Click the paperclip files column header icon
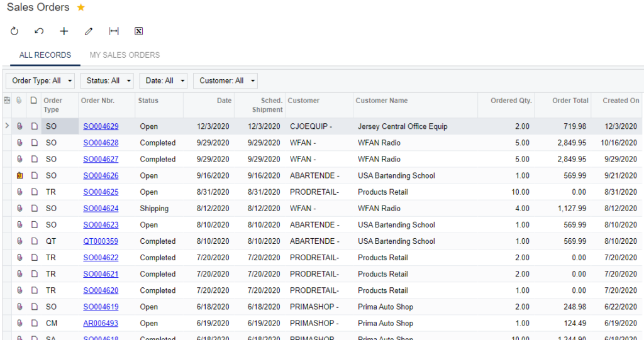The image size is (644, 340). (19, 100)
